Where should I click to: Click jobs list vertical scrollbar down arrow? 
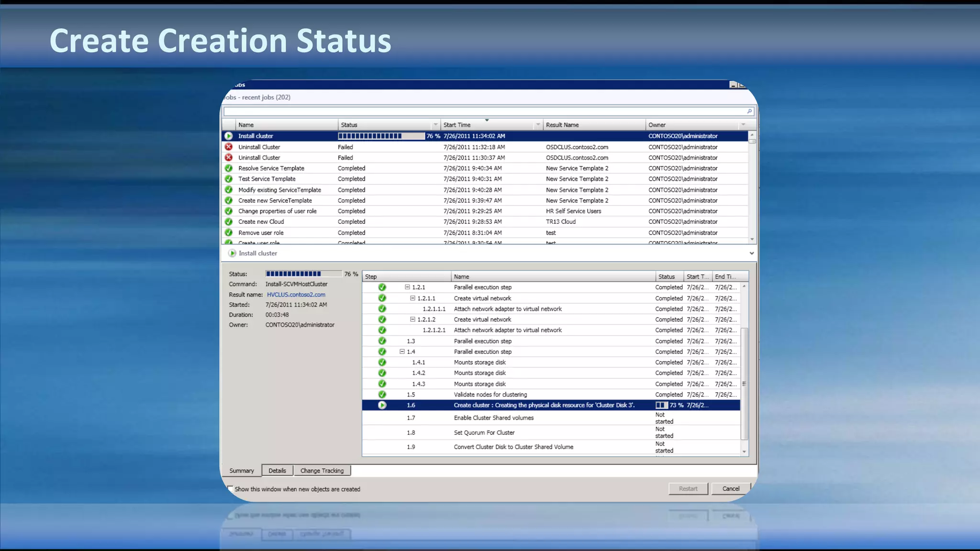(x=752, y=239)
